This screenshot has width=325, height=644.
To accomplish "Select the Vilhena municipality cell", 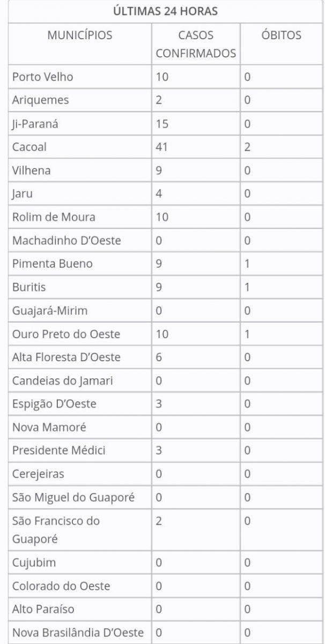I will 32,171.
